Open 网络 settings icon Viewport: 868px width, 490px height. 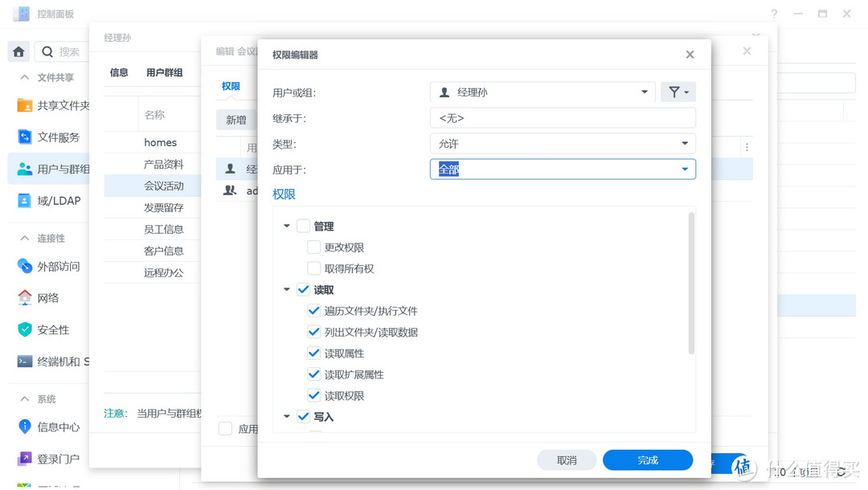click(25, 298)
